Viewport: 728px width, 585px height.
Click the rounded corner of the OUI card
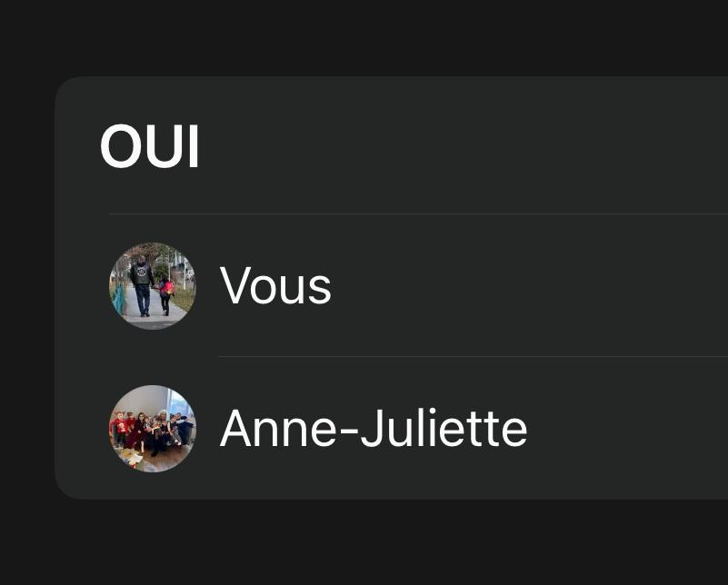point(66,87)
